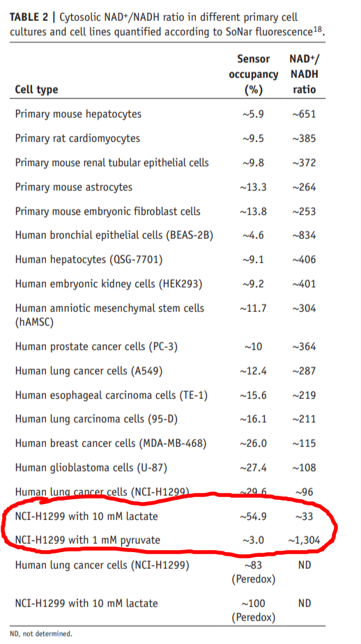Click the TABLE 2 title heading

click(x=167, y=25)
